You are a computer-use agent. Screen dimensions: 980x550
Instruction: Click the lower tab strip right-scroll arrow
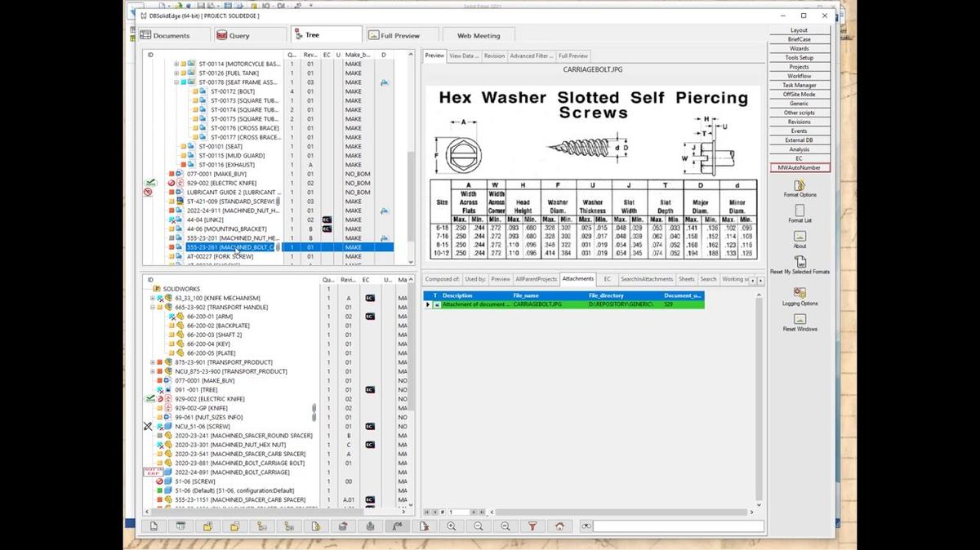(x=761, y=280)
